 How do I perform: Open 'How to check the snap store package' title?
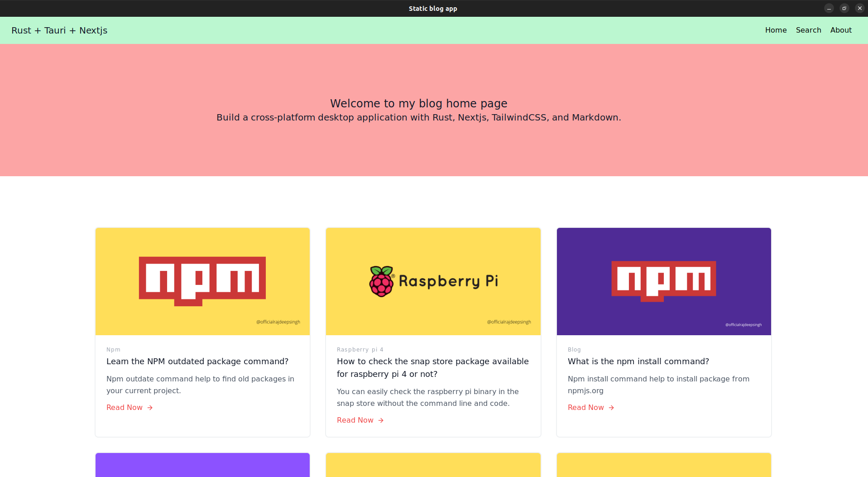(432, 367)
